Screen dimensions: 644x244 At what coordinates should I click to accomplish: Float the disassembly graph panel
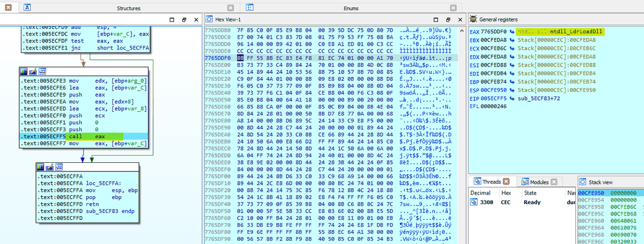pyautogui.click(x=184, y=19)
